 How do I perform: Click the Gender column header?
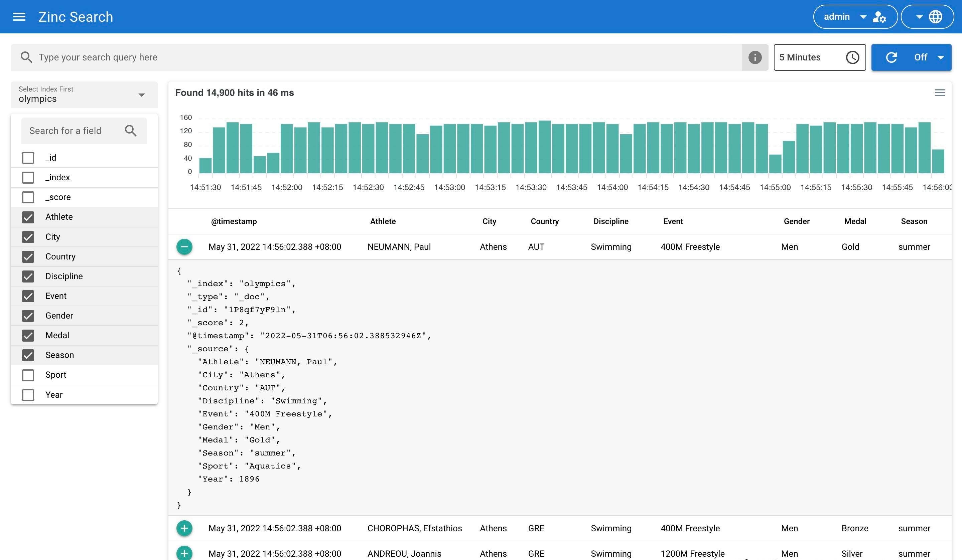click(x=796, y=221)
